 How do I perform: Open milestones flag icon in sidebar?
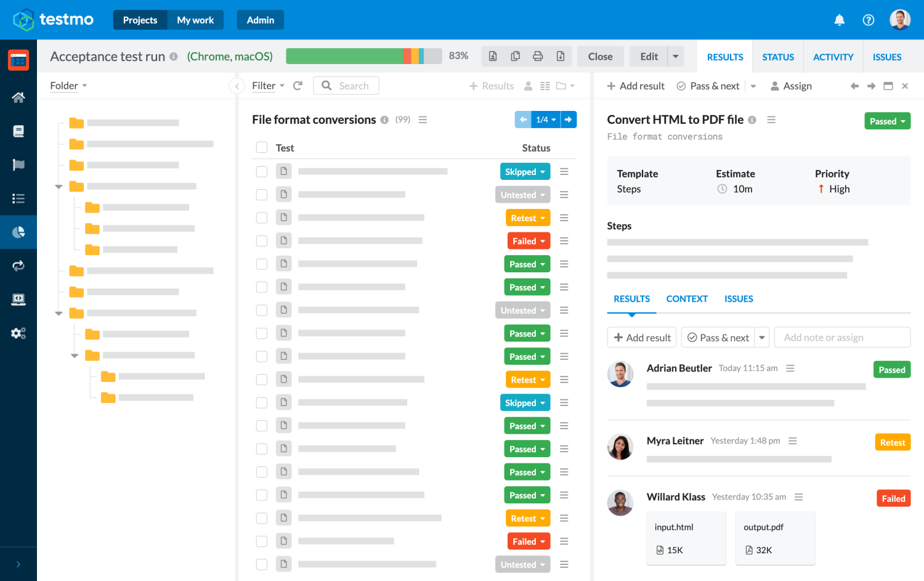click(x=18, y=165)
